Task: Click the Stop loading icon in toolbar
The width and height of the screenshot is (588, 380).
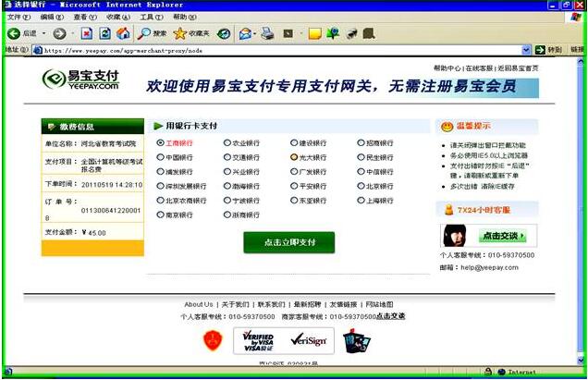Action: click(86, 33)
